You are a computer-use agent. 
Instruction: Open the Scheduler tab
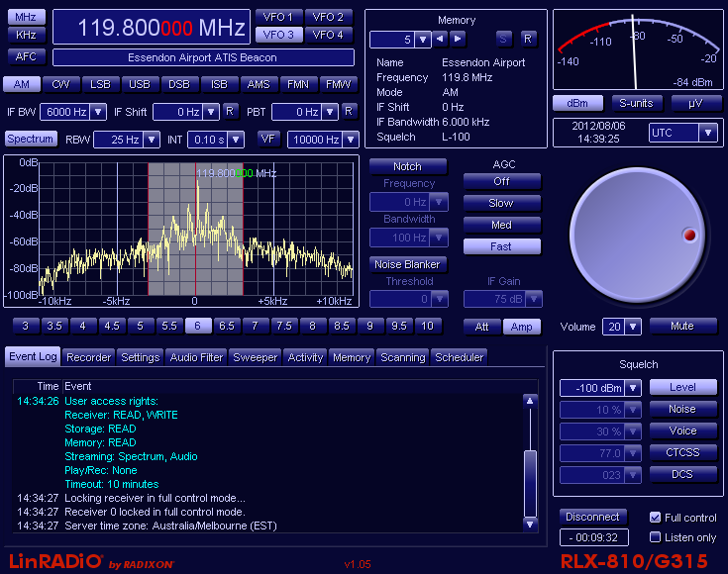460,357
